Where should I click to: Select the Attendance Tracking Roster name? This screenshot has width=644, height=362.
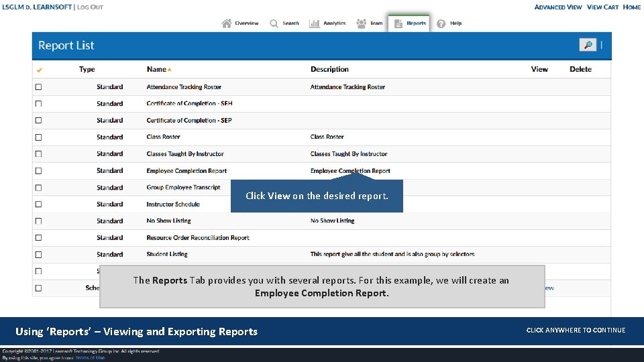pyautogui.click(x=184, y=87)
